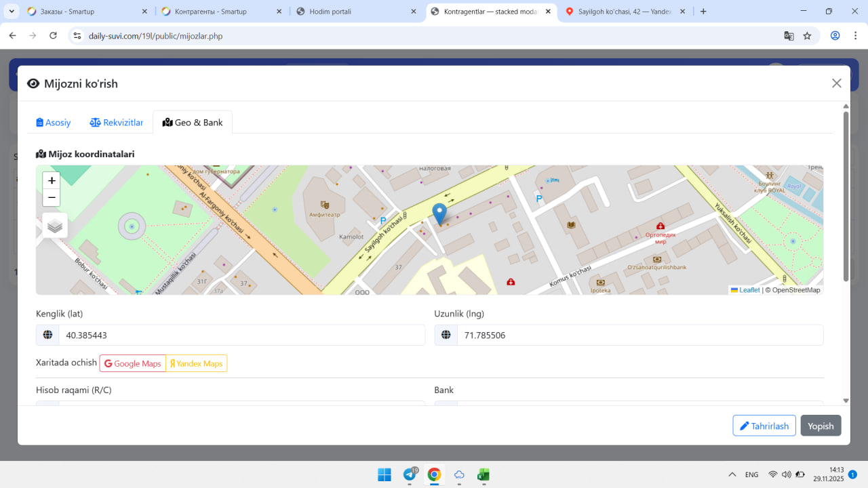Click the Google Translate icon in address bar
Screen dimensions: 868x488
(x=789, y=36)
